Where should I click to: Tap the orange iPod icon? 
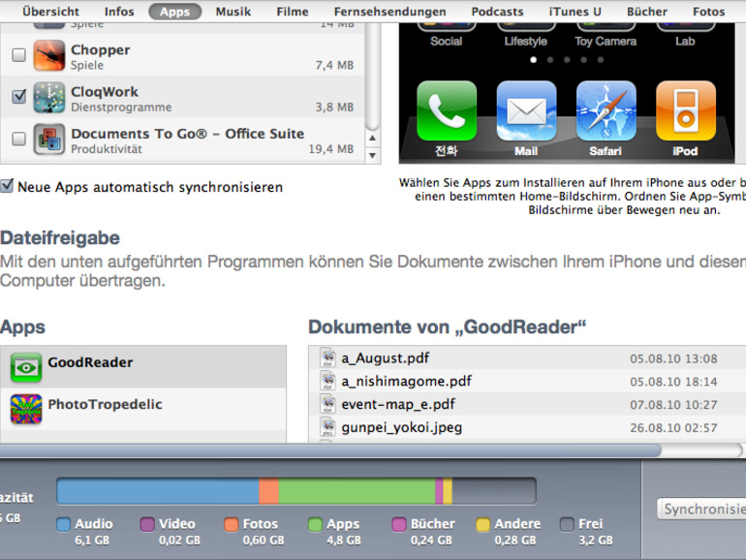coord(686,110)
